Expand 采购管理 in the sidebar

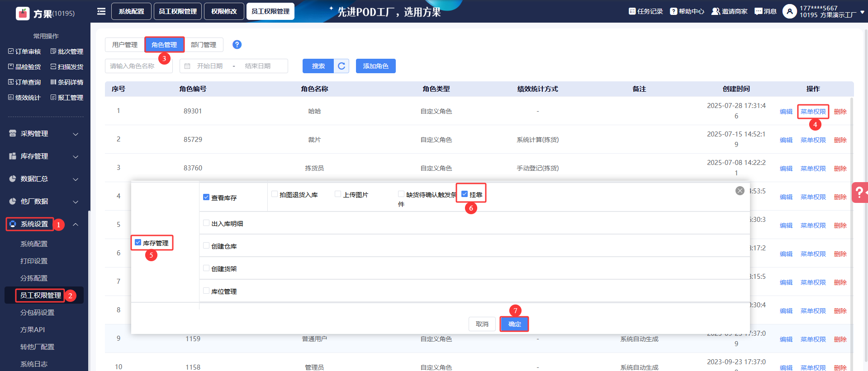point(44,134)
